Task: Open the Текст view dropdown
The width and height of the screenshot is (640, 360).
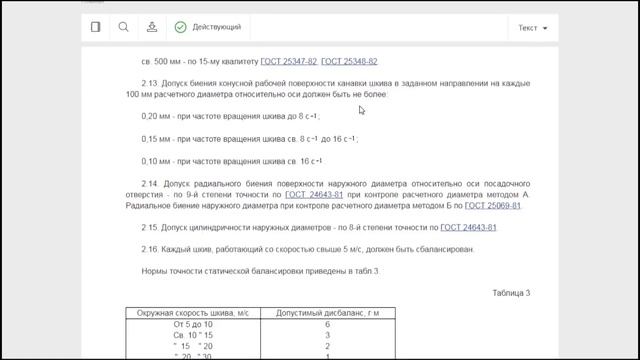Action: click(x=533, y=28)
